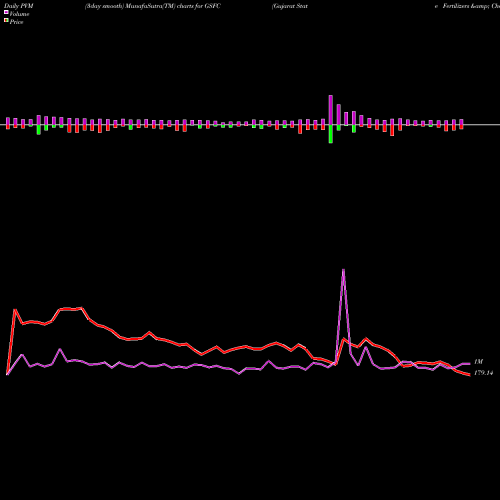Image resolution: width=500 pixels, height=500 pixels.
Task: Select the Price legend label
Action: point(16,22)
